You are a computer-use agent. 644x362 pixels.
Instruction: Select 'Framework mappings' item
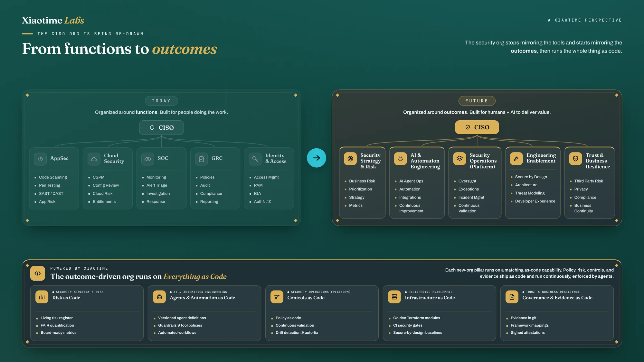pyautogui.click(x=530, y=325)
